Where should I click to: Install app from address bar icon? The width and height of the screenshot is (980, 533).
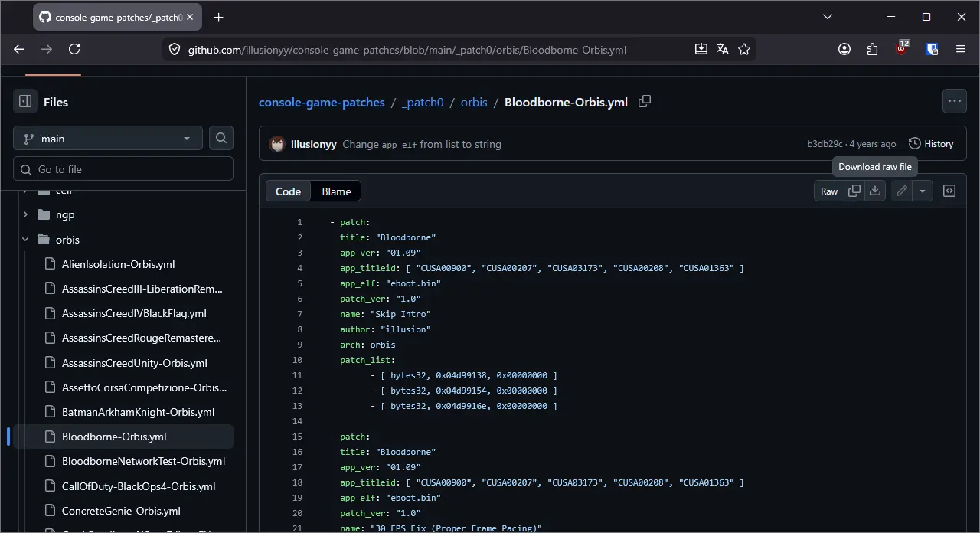coord(701,49)
